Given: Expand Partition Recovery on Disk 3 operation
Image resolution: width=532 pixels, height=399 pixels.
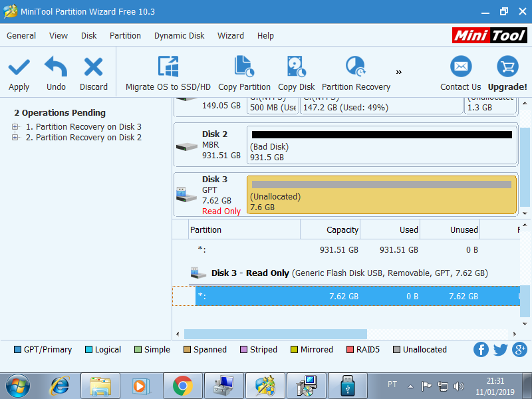Looking at the screenshot, I should point(15,126).
